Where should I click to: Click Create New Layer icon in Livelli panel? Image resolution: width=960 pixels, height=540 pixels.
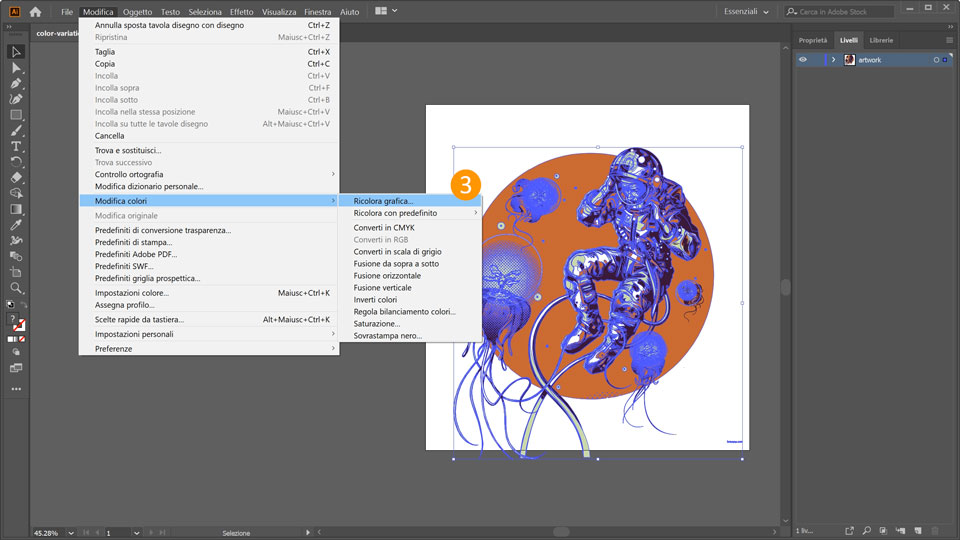tap(918, 531)
